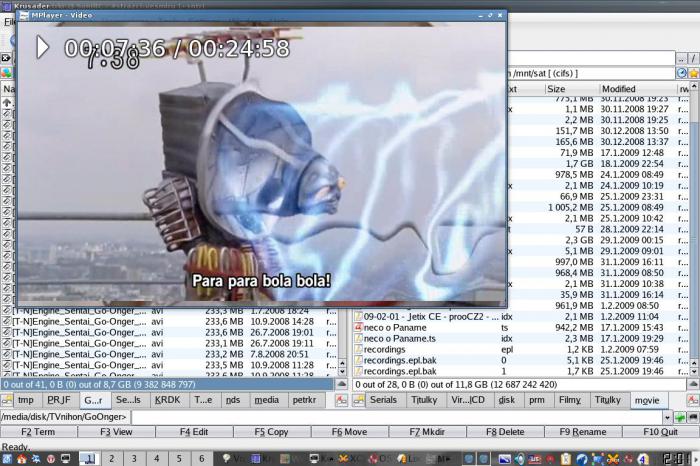Click the green execute command icon

[680, 418]
